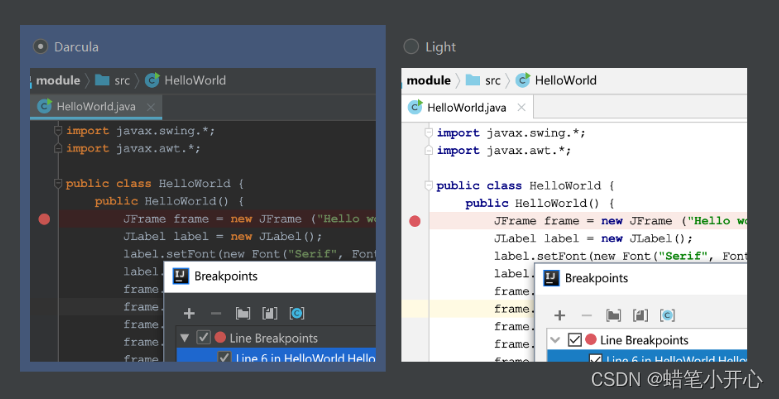Collapse Line Breakpoints tree arrow in Darcula preview
Viewport: 779px width, 399px height.
(x=185, y=338)
